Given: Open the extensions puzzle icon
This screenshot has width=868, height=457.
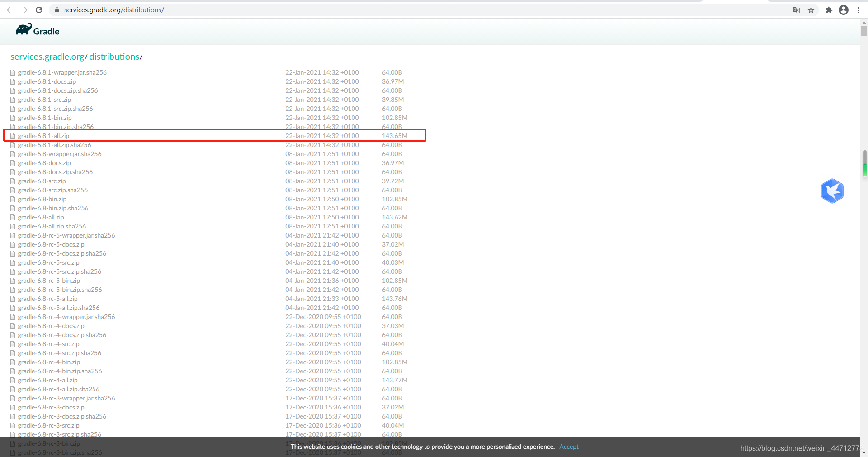Looking at the screenshot, I should (x=829, y=10).
